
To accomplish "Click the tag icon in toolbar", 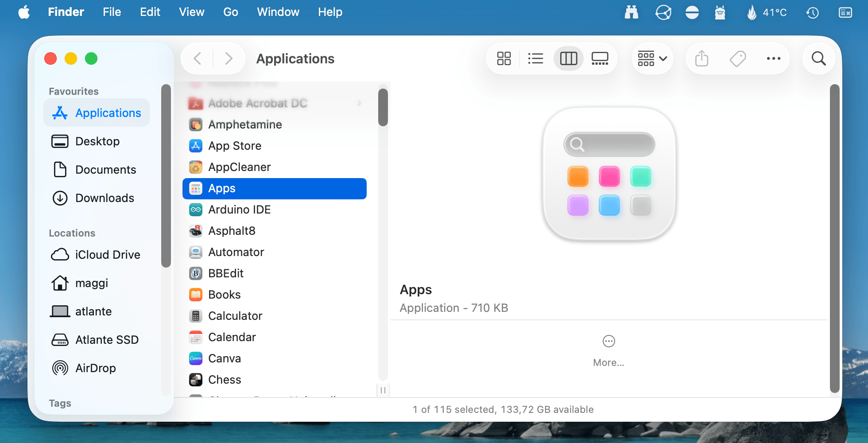I will tap(737, 58).
